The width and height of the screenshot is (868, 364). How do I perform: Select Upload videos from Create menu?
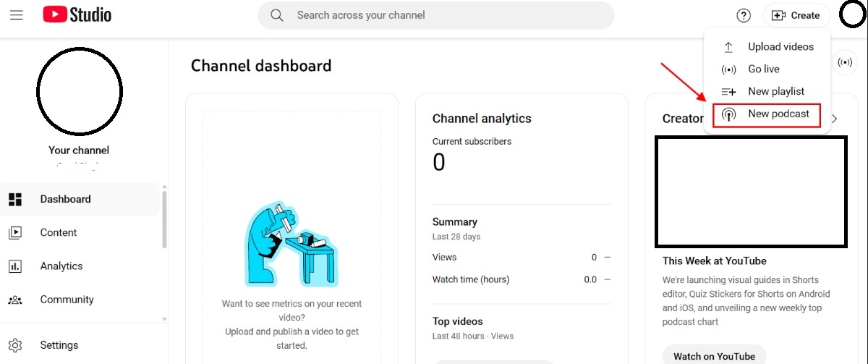coord(767,46)
